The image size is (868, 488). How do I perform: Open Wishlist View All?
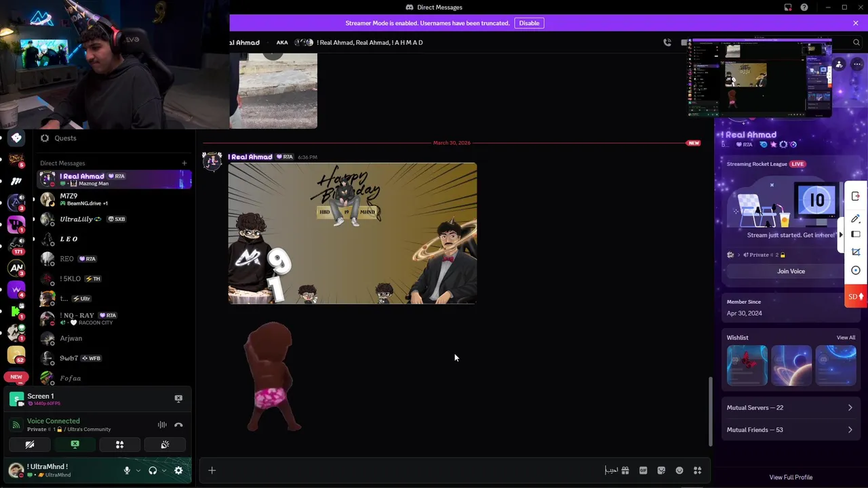(x=846, y=338)
